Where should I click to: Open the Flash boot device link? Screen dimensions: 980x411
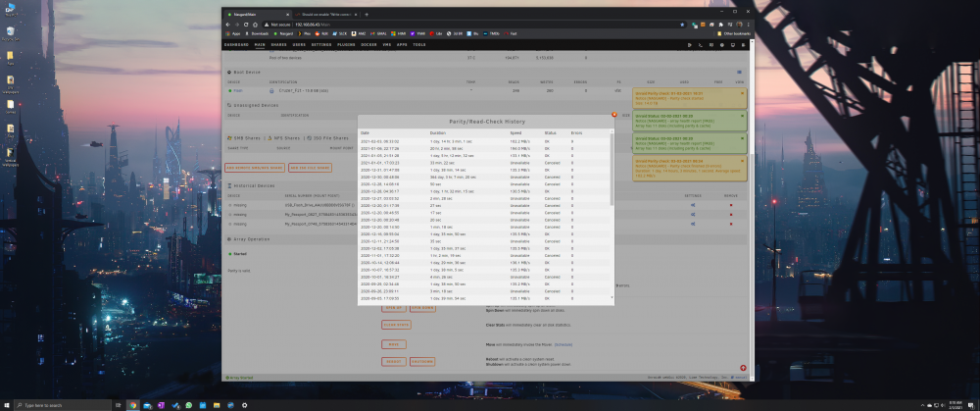coord(238,90)
